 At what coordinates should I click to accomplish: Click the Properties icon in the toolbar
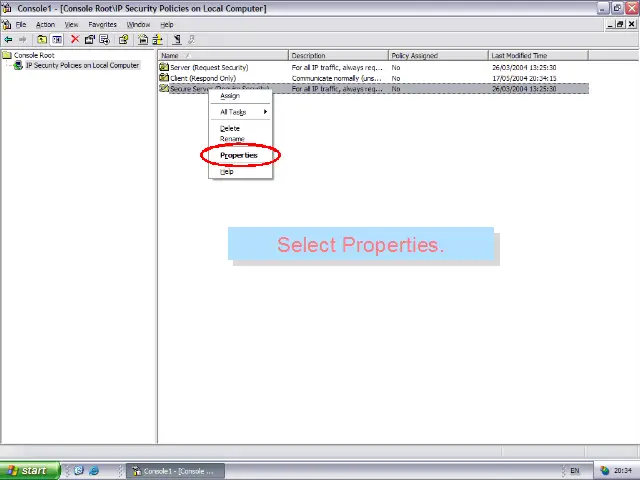pyautogui.click(x=89, y=40)
